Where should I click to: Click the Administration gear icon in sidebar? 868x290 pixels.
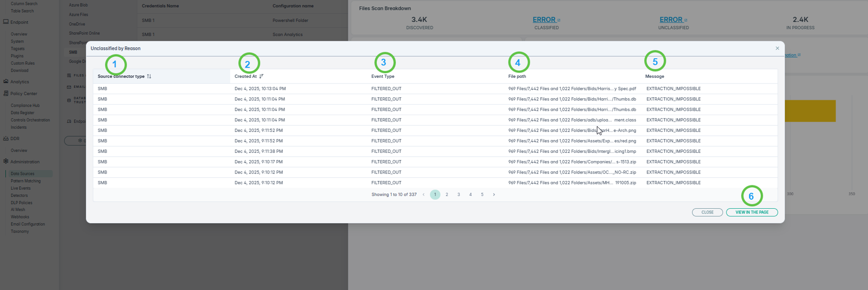[6, 161]
